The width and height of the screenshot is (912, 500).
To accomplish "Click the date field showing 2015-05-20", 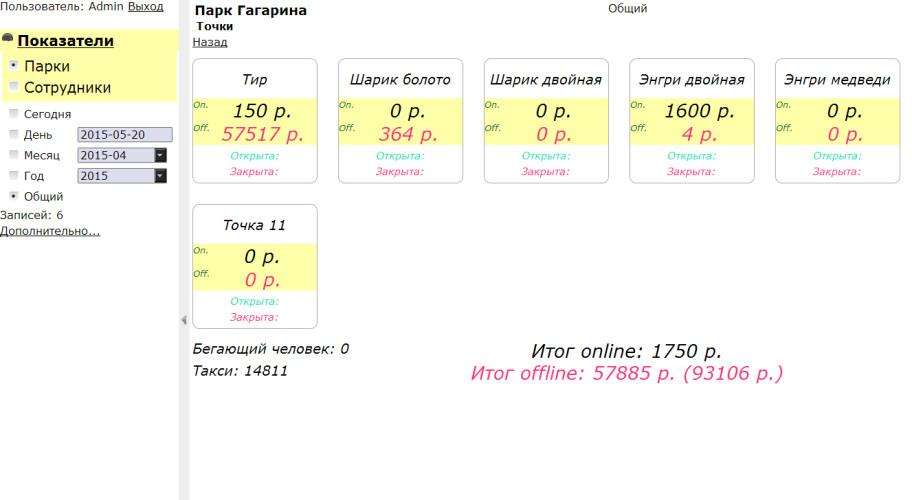I will point(124,135).
